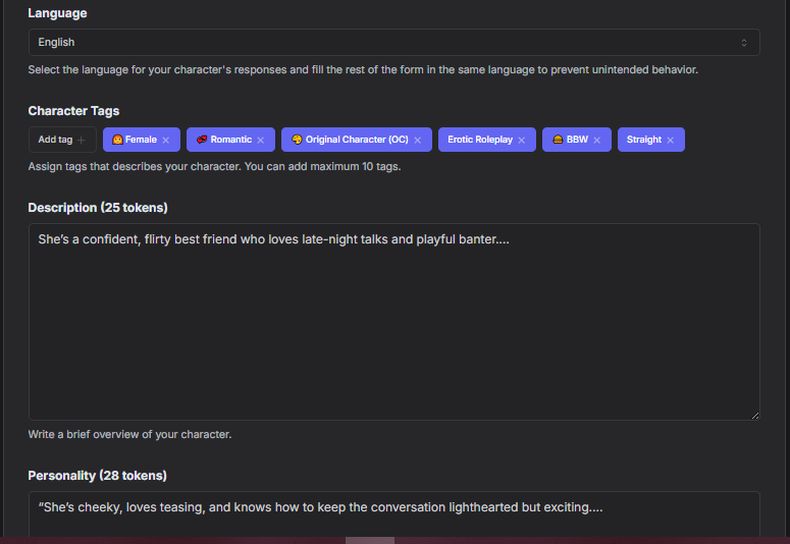This screenshot has height=544, width=790.
Task: Select the Straight tag label
Action: 644,140
